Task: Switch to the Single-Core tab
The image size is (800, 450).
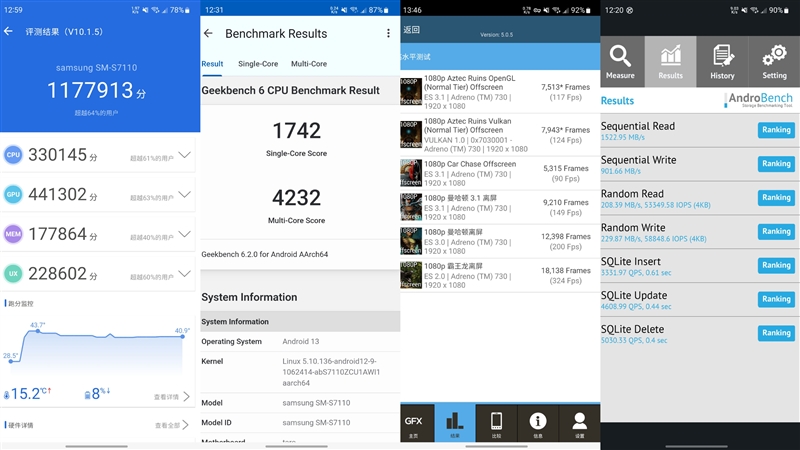Action: tap(256, 63)
